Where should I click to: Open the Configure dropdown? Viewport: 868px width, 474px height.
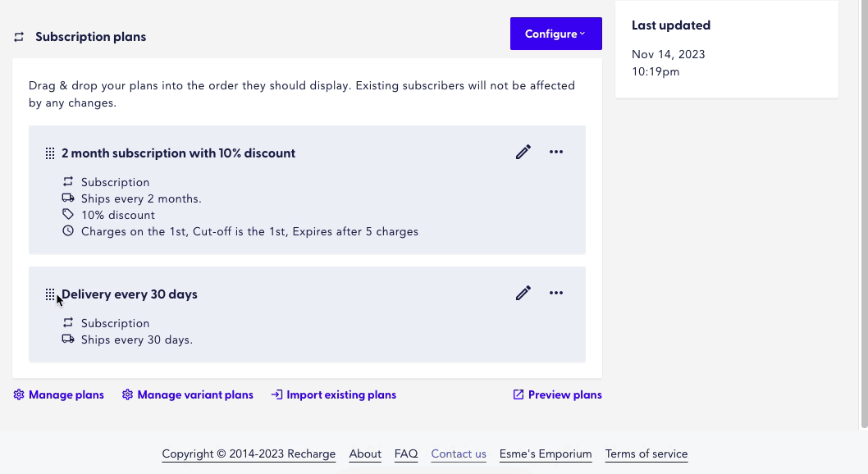(x=556, y=34)
